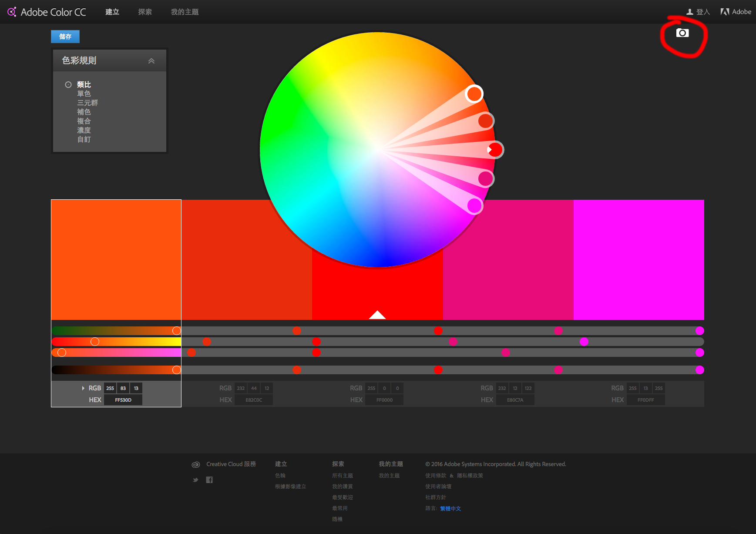Switch to the 我的主題 section
Image resolution: width=756 pixels, height=534 pixels.
[184, 12]
